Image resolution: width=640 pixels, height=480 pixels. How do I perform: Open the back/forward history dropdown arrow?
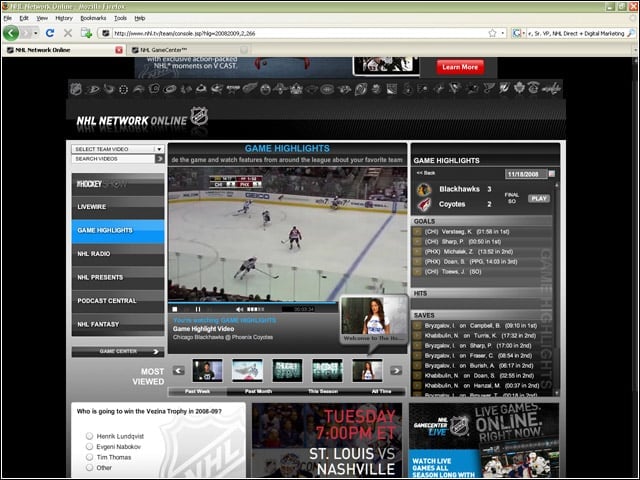[36, 33]
